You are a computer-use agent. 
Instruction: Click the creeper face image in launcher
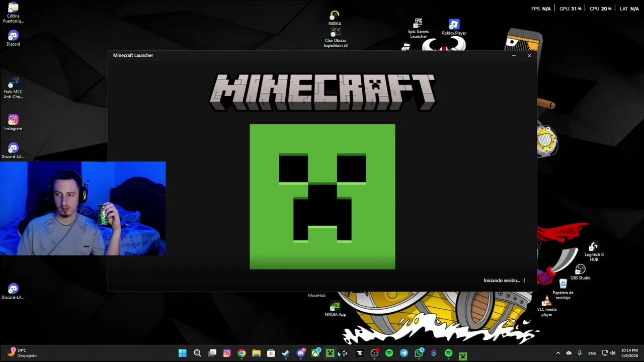coord(323,197)
